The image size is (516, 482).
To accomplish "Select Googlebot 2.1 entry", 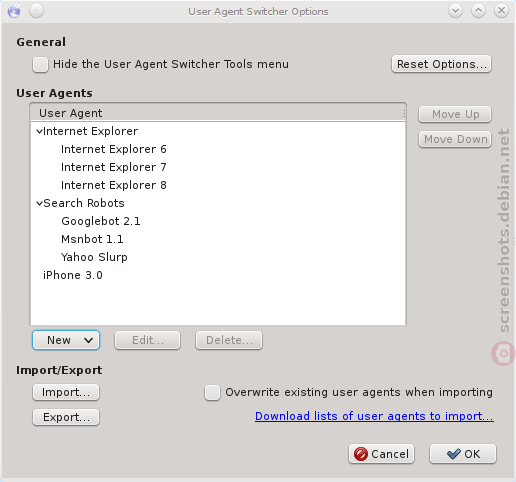I will click(x=101, y=221).
